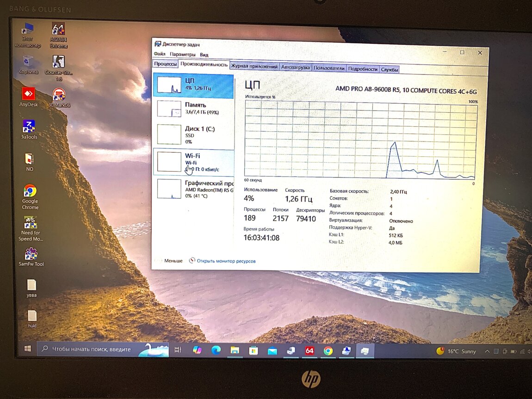Image resolution: width=532 pixels, height=399 pixels.
Task: Open File Explorer in the taskbar
Action: point(235,351)
